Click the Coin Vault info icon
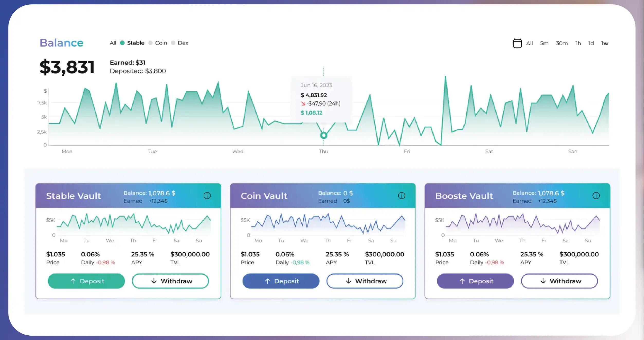Image resolution: width=644 pixels, height=340 pixels. coord(401,196)
